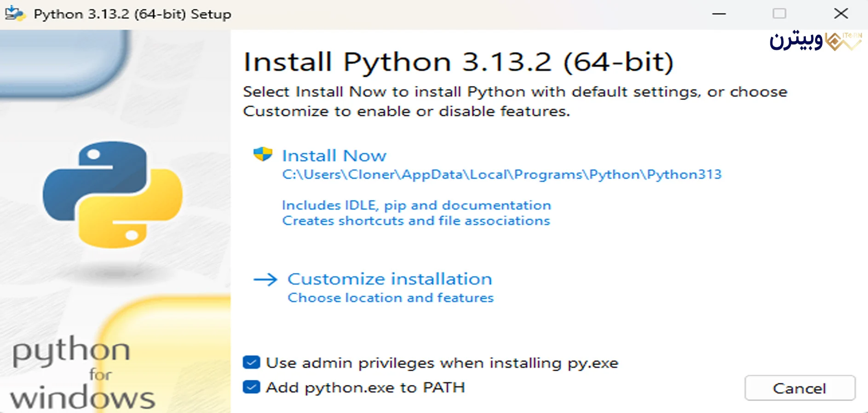Start installation with Install Now

[334, 156]
